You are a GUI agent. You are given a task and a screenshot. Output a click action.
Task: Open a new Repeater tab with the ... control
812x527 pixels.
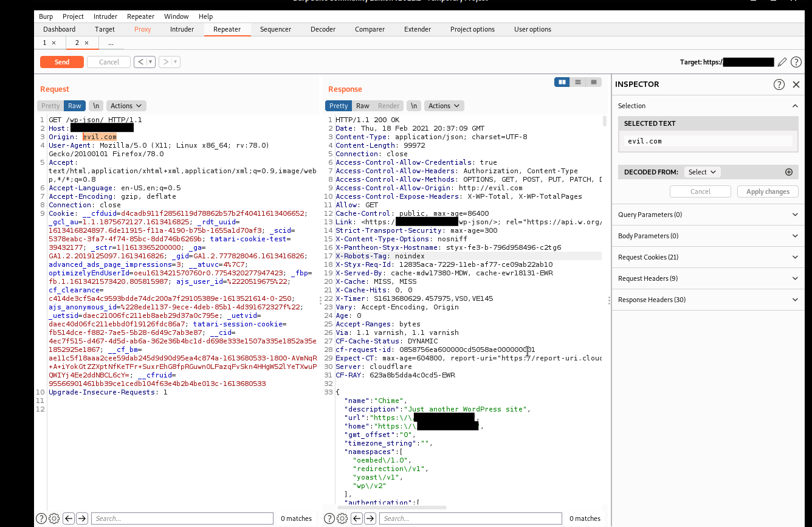coord(111,43)
